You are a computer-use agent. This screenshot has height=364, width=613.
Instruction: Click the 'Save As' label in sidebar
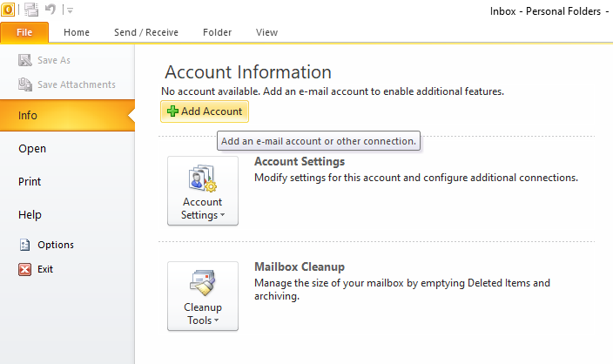click(54, 60)
